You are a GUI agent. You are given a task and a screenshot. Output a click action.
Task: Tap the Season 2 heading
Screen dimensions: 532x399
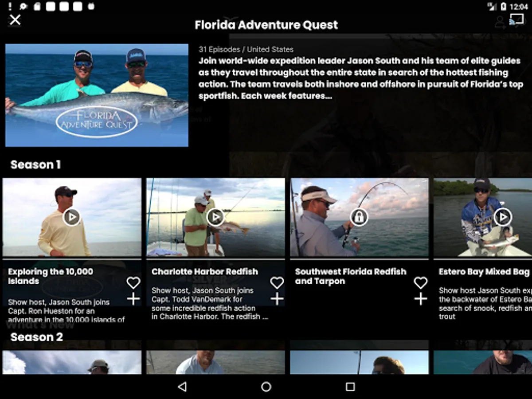coord(37,337)
